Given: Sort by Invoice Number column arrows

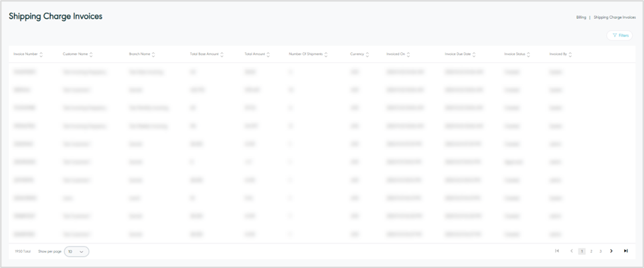Looking at the screenshot, I should 41,55.
